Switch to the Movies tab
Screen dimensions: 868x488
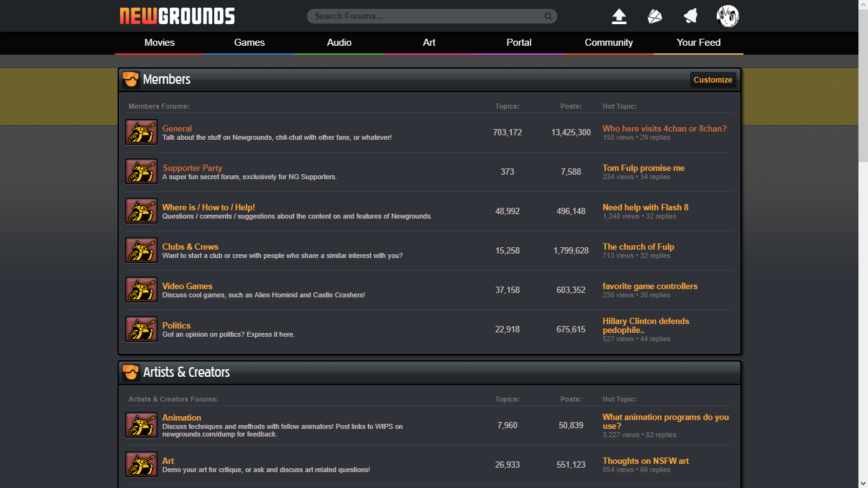[159, 43]
